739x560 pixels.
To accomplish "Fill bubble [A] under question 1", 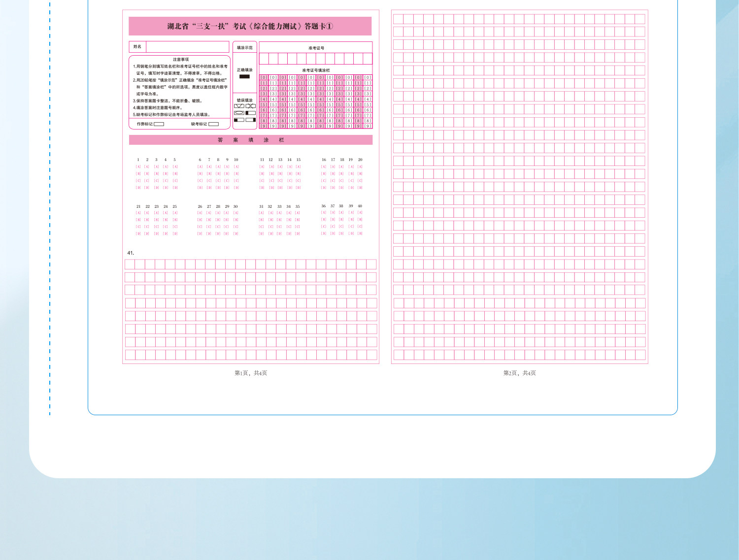I will (x=138, y=167).
